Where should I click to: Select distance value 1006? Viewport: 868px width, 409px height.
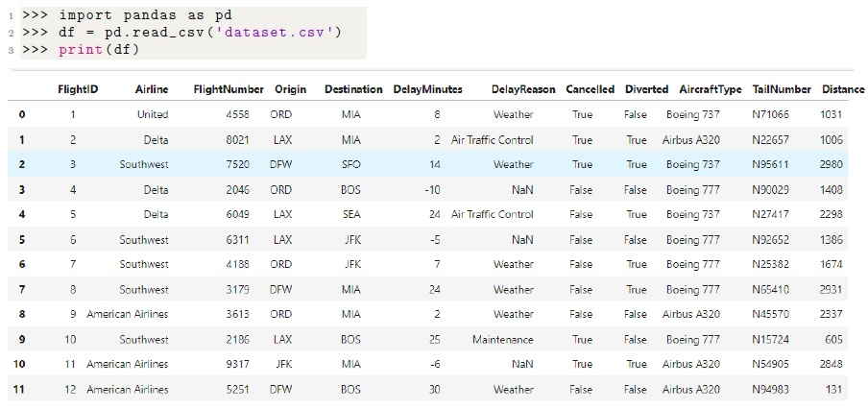(x=832, y=140)
